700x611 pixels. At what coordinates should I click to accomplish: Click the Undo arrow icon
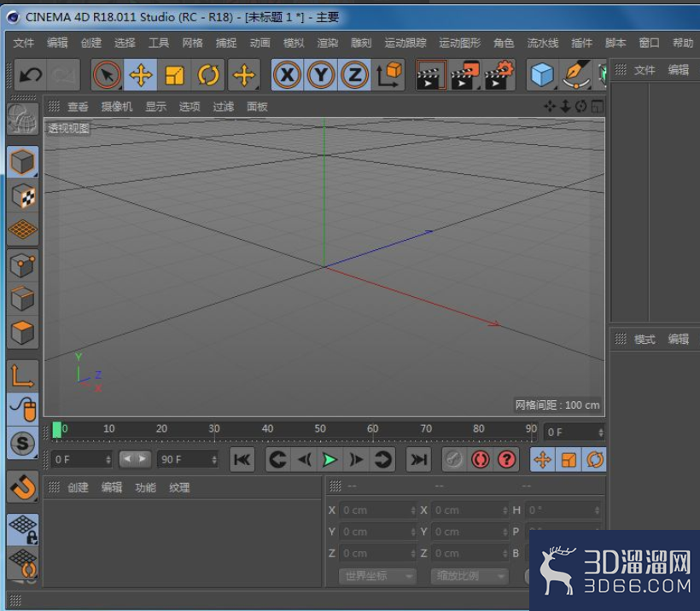pos(31,74)
